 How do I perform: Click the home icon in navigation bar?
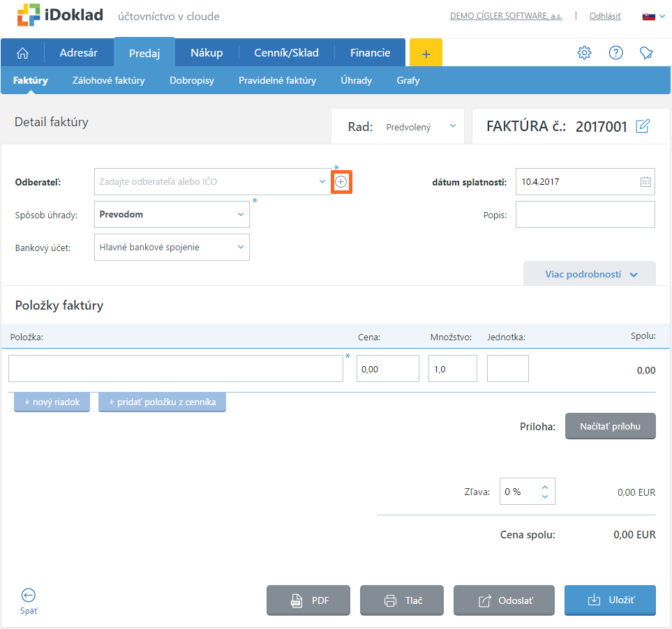[22, 53]
